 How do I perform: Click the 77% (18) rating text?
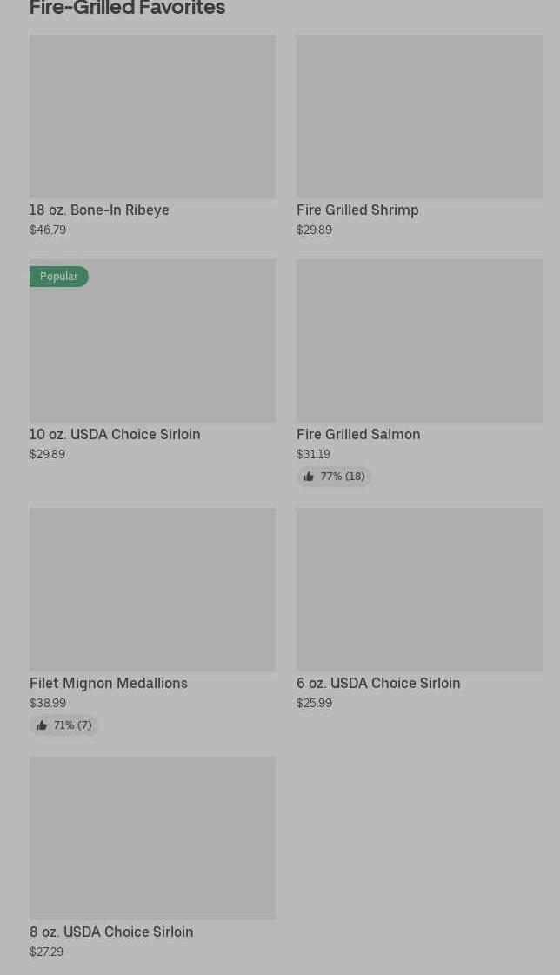point(343,477)
